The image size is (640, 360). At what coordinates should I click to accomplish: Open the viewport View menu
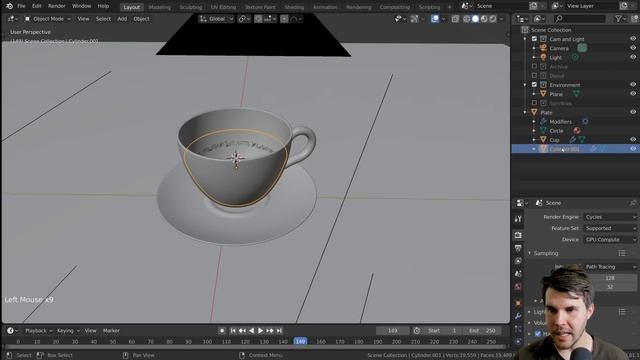[x=83, y=19]
